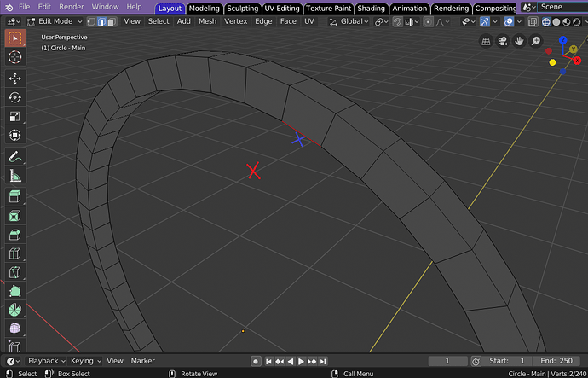Toggle the camera view button
The width and height of the screenshot is (588, 378).
click(x=503, y=41)
